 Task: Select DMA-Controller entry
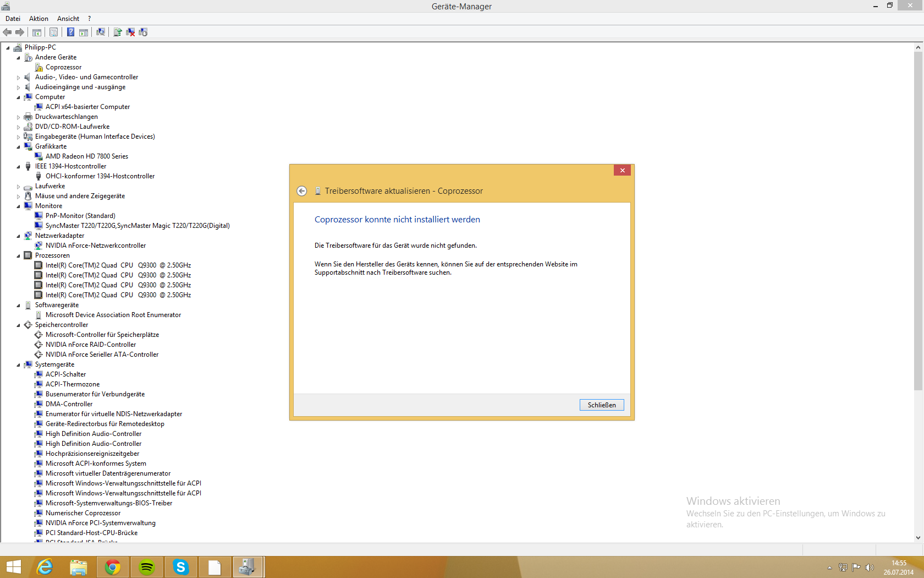point(69,404)
